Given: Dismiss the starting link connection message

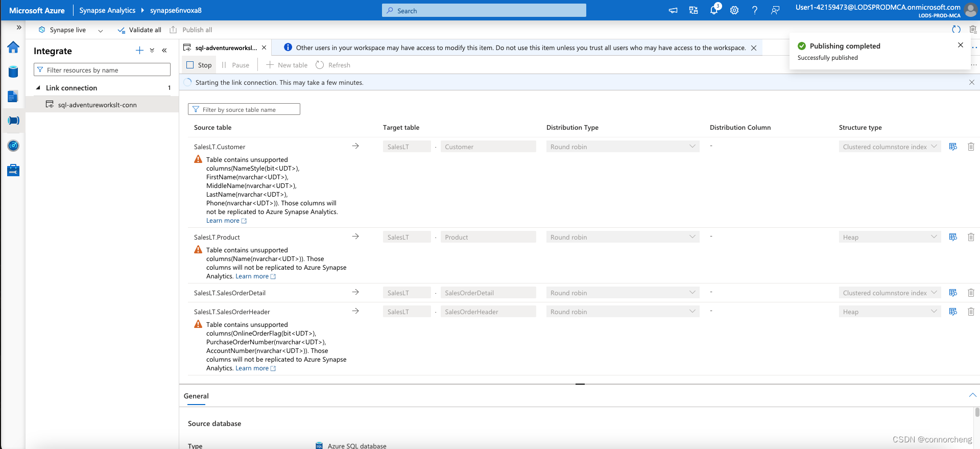Looking at the screenshot, I should point(972,82).
